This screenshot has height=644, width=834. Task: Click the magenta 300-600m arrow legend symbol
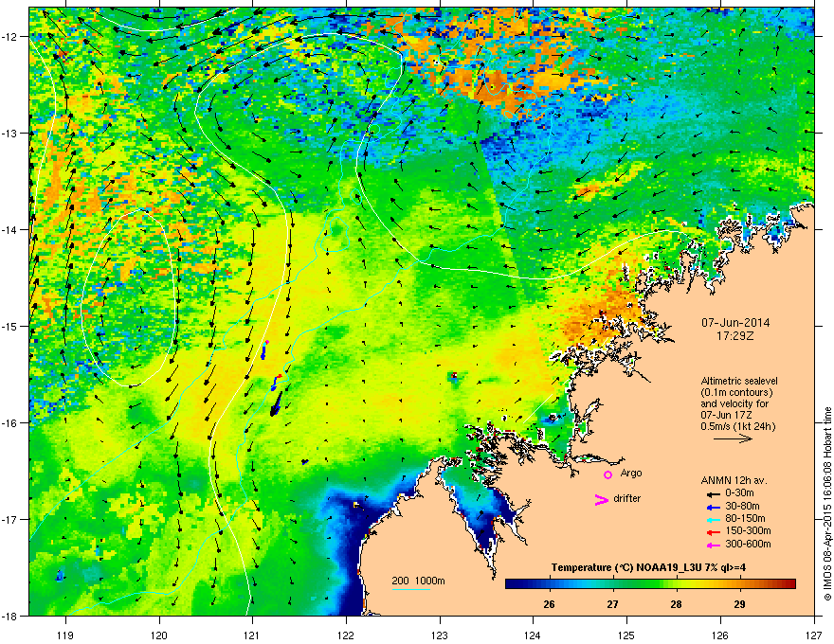point(714,545)
